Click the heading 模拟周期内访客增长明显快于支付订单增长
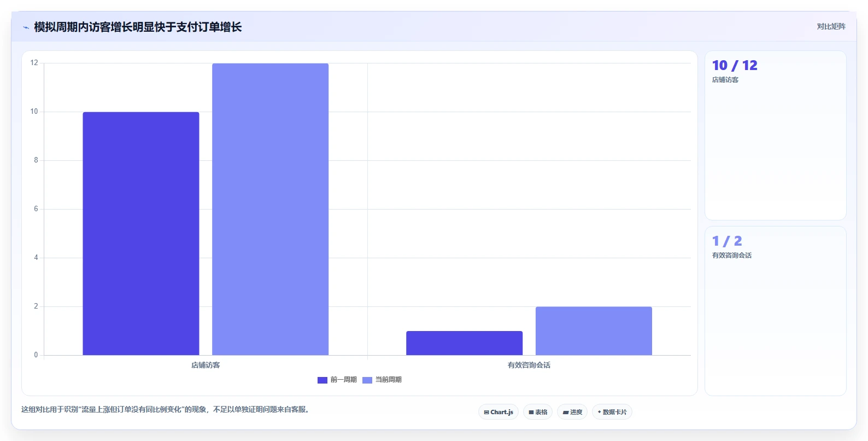Viewport: 868px width, 441px height. click(138, 27)
